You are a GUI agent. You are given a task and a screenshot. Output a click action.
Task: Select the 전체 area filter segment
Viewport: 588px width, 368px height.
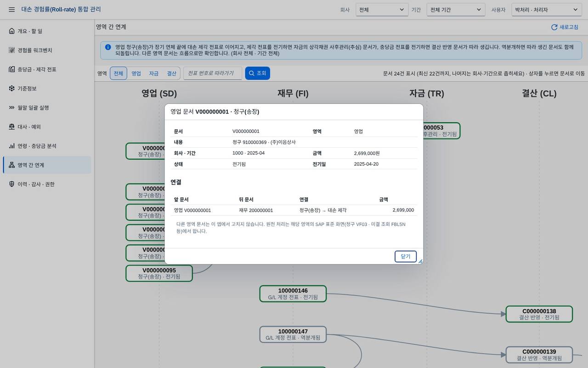[x=119, y=73]
